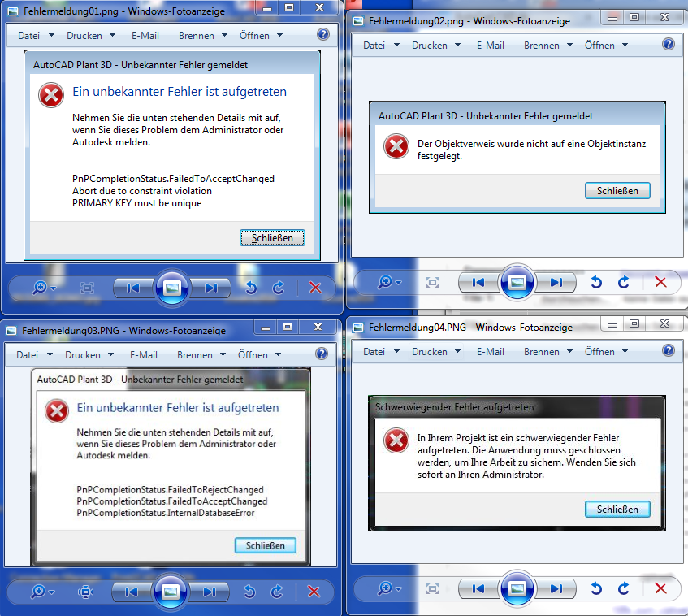
Task: Open Drucken menu in Fehlermeldung04 viewer
Action: (x=436, y=352)
